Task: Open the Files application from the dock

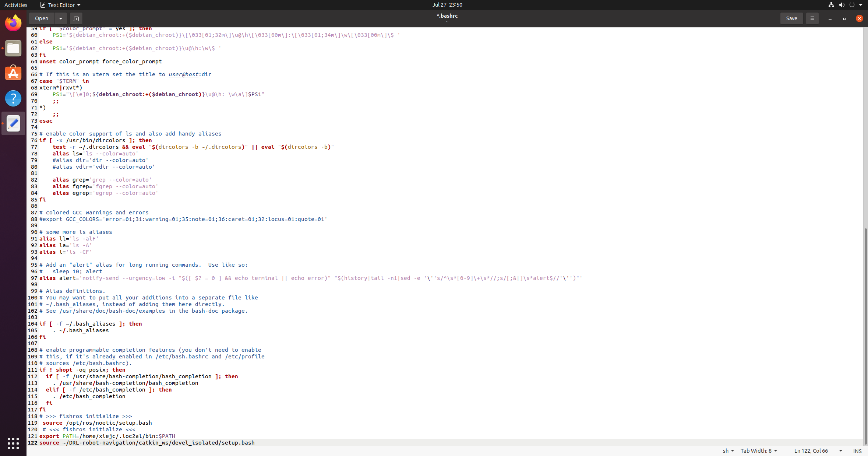Action: click(13, 48)
